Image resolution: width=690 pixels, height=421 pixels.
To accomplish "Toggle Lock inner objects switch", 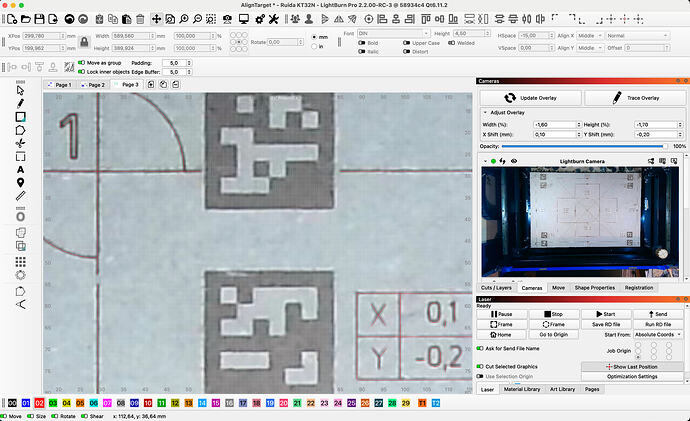I will click(81, 72).
